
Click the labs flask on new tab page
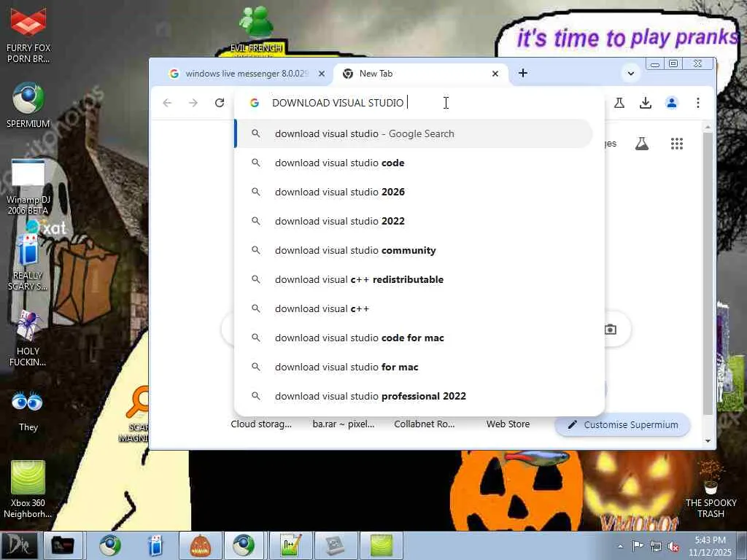(642, 144)
